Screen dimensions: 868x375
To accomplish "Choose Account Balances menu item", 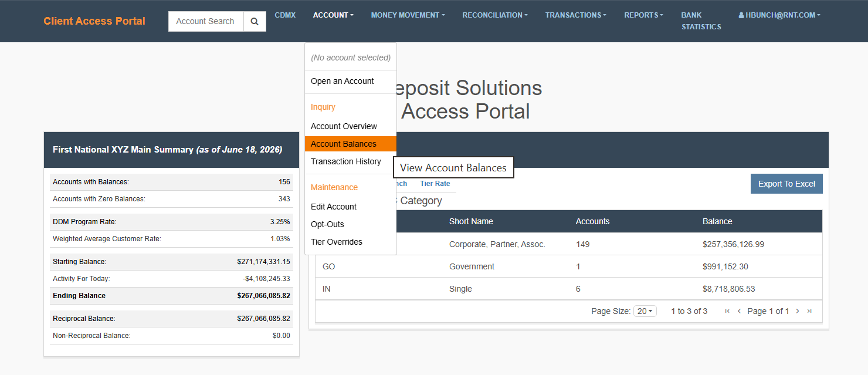I will (351, 144).
